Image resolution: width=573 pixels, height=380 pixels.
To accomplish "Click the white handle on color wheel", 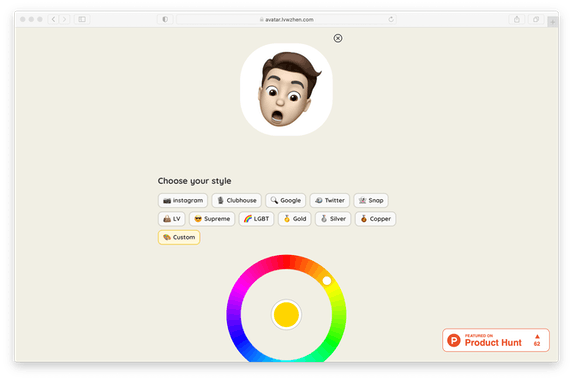I will pos(327,280).
